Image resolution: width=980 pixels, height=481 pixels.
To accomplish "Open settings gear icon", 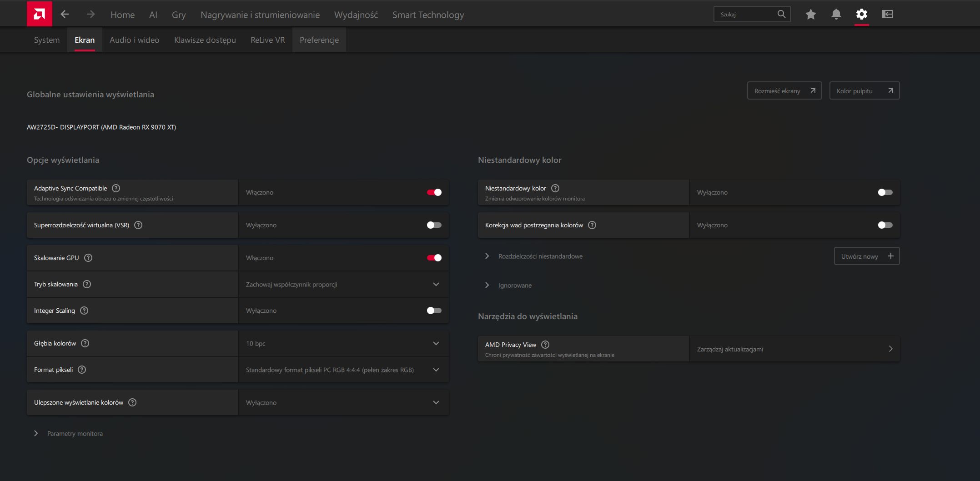I will tap(861, 14).
